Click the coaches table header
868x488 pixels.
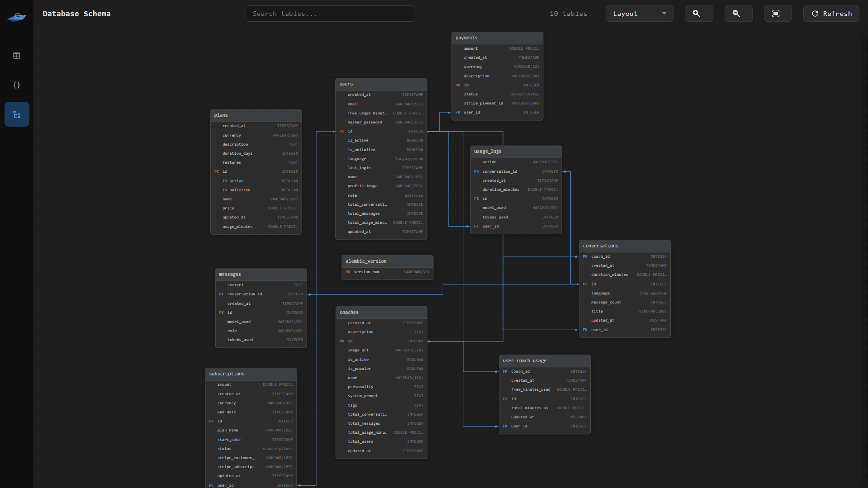click(381, 313)
